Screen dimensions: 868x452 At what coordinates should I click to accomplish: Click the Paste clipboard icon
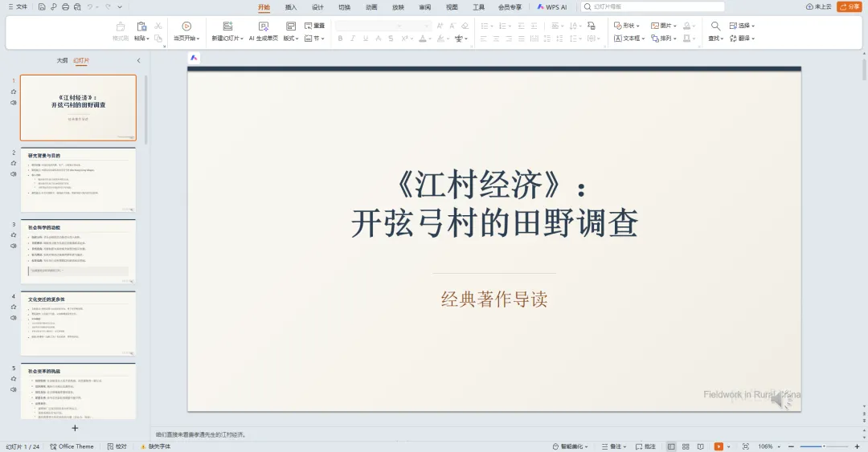pyautogui.click(x=141, y=26)
